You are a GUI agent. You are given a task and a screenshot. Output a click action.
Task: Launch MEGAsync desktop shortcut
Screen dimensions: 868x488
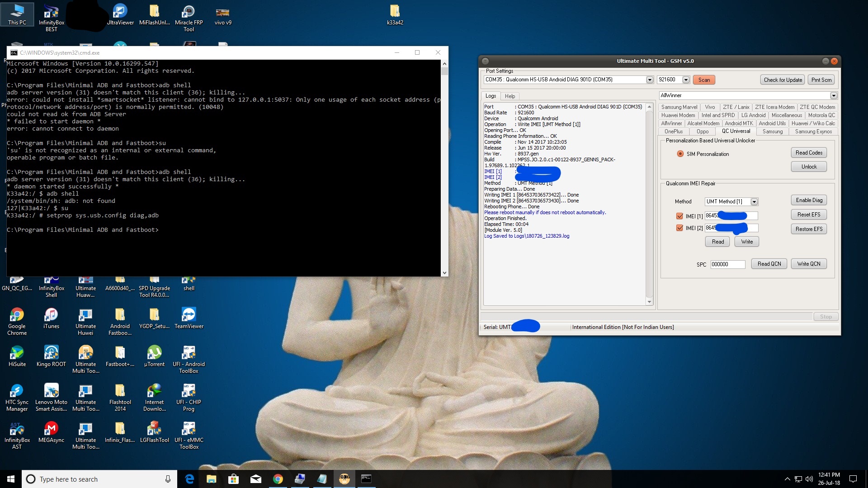pyautogui.click(x=52, y=432)
